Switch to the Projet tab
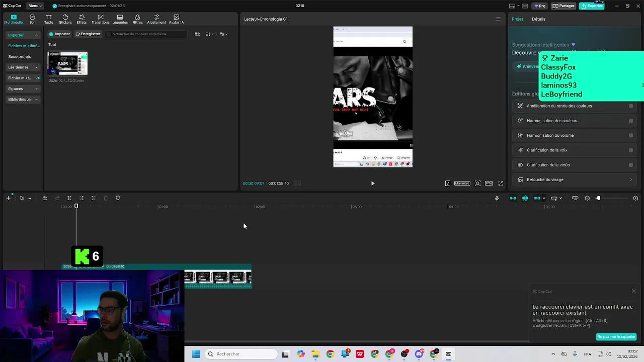The width and height of the screenshot is (644, 362). pos(517,19)
